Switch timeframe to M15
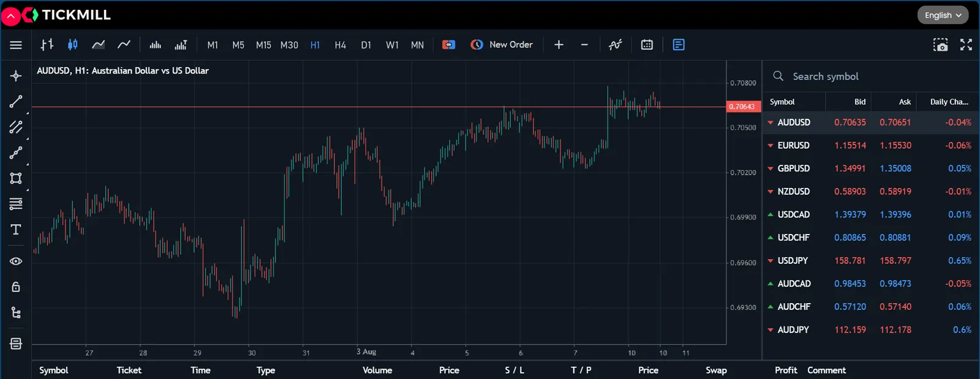 [x=263, y=45]
